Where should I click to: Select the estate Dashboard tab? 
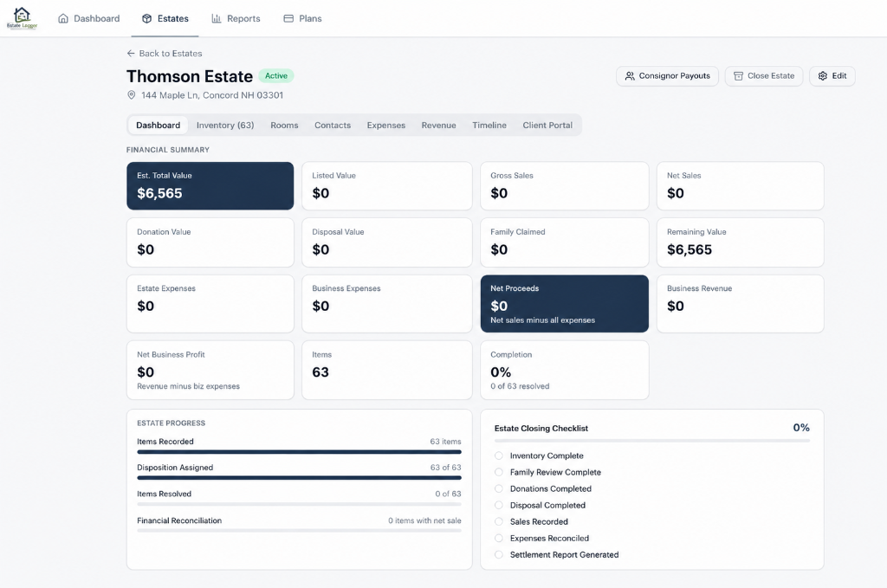tap(158, 125)
